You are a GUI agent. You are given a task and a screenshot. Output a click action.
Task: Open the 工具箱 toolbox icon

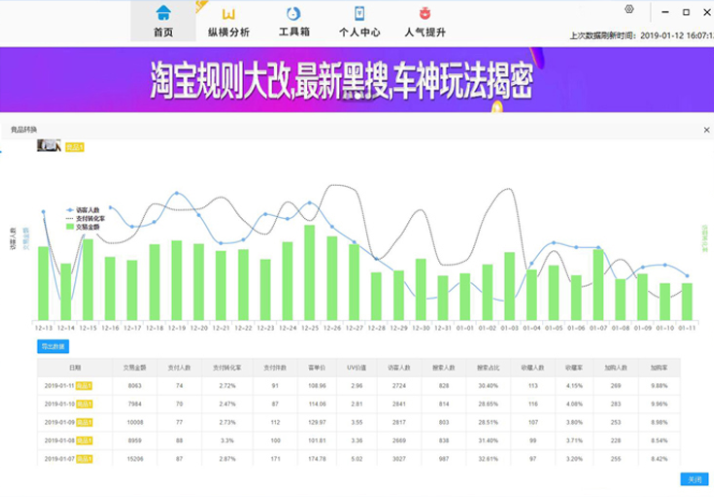(294, 13)
